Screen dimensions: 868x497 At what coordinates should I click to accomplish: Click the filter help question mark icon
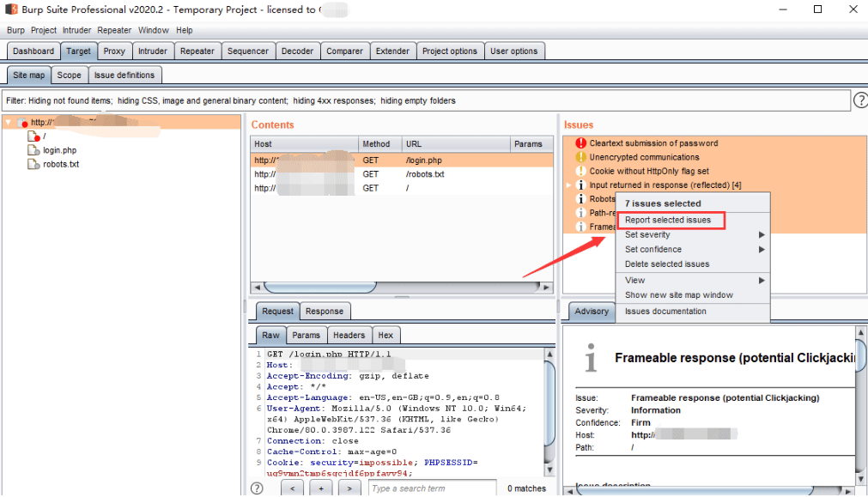click(861, 100)
